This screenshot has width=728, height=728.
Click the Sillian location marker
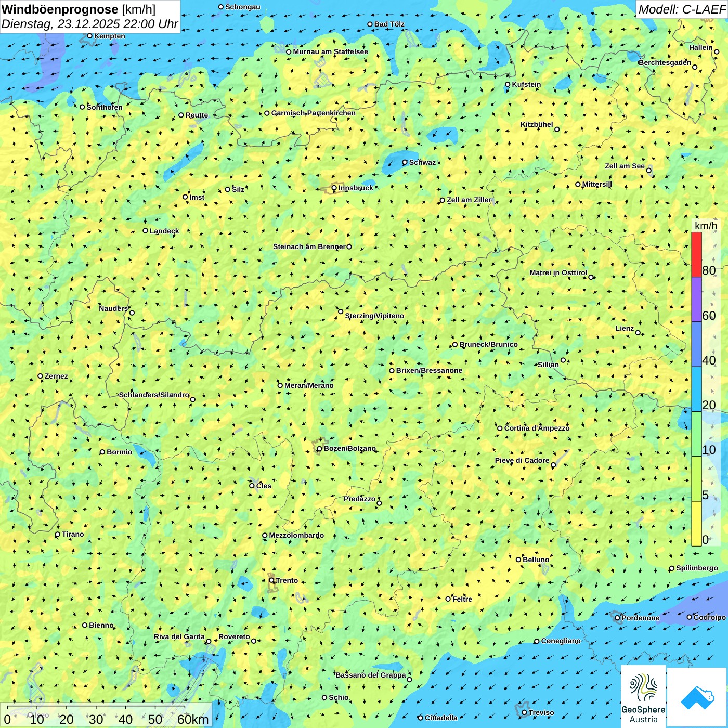[563, 360]
